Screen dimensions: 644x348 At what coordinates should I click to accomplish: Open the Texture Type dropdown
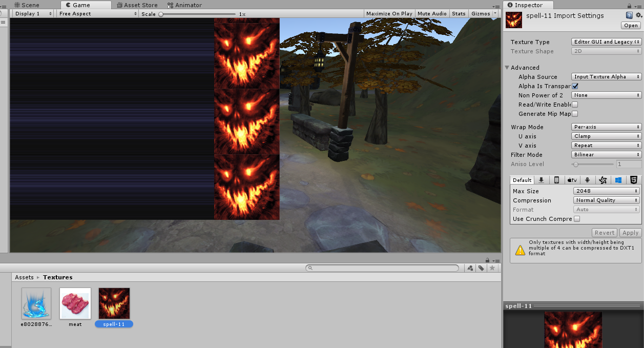[x=607, y=42]
